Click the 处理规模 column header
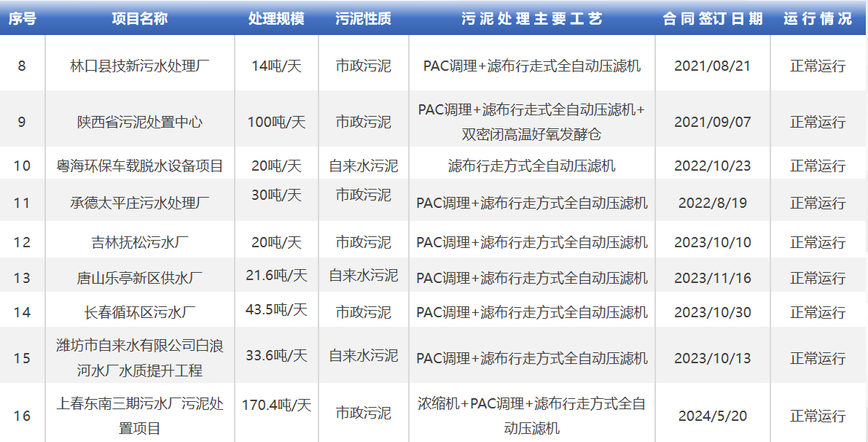Viewport: 868px width, 442px height. click(x=276, y=18)
